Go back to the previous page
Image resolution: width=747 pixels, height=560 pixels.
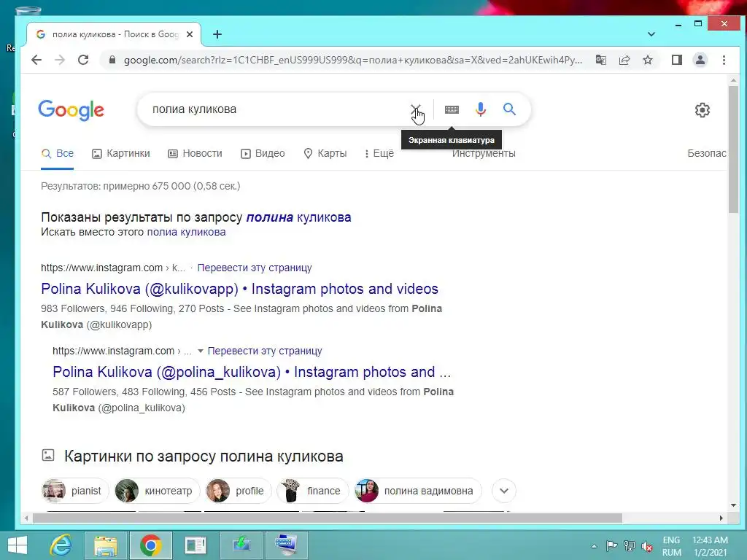click(x=36, y=60)
